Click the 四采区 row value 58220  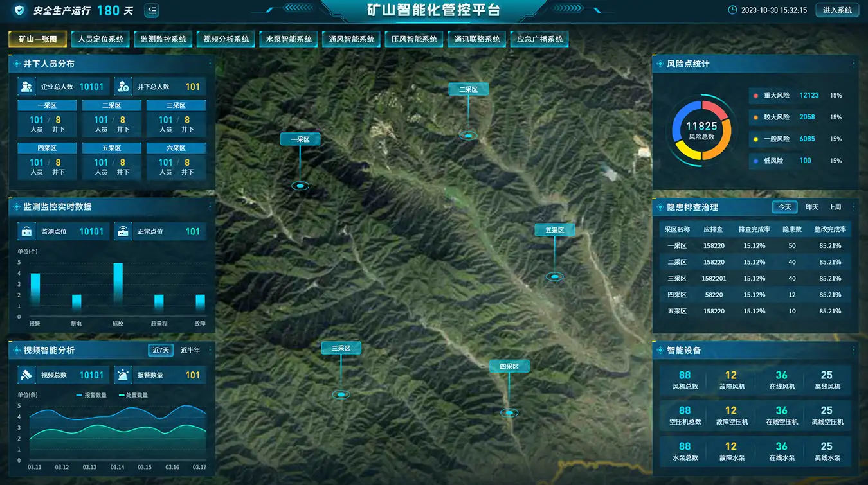point(714,295)
